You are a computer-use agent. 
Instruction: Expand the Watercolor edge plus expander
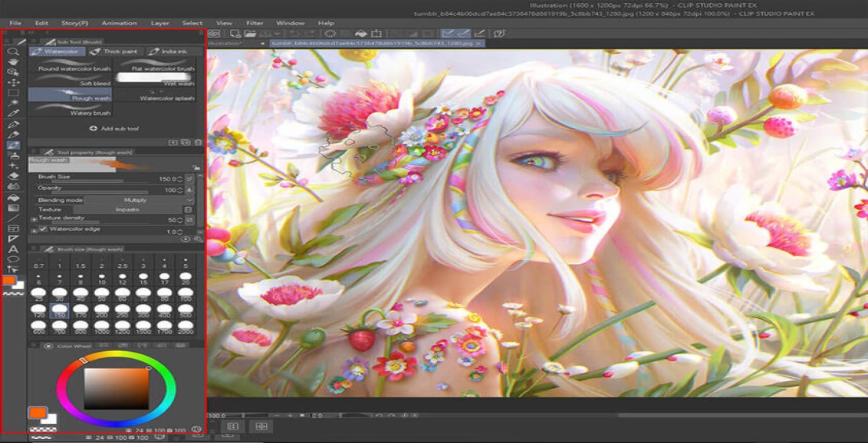(x=33, y=229)
